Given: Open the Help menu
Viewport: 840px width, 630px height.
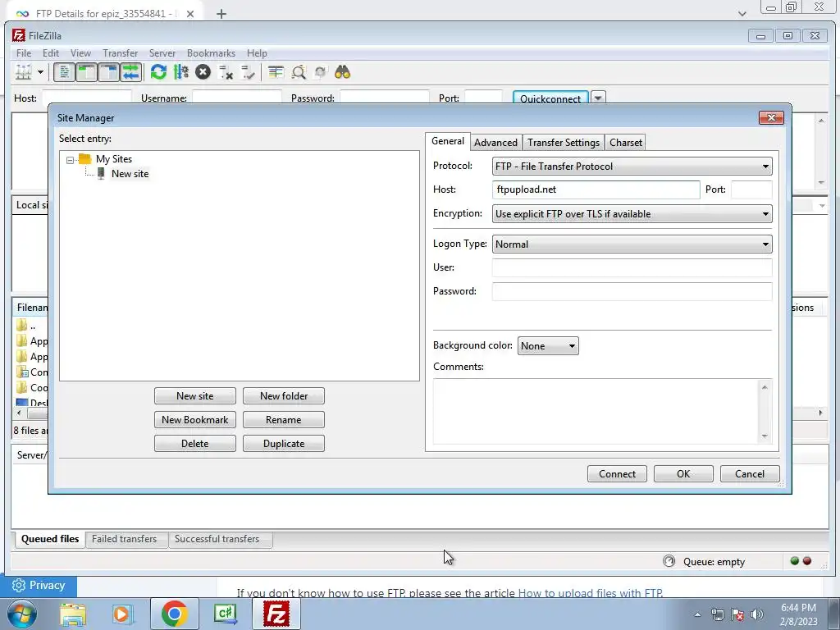Looking at the screenshot, I should coord(257,53).
